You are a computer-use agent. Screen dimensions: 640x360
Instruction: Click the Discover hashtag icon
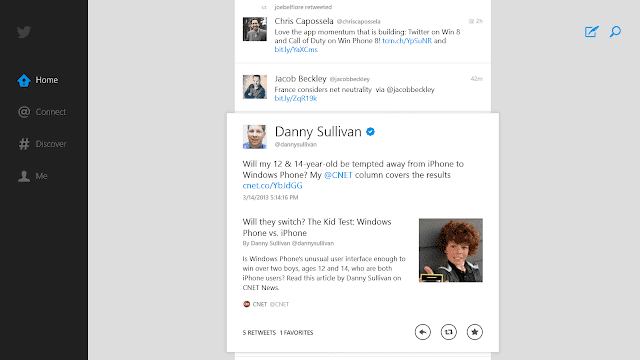point(24,144)
